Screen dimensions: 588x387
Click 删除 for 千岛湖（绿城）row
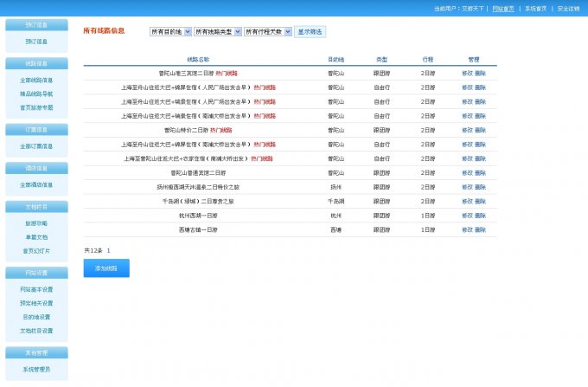pos(480,201)
